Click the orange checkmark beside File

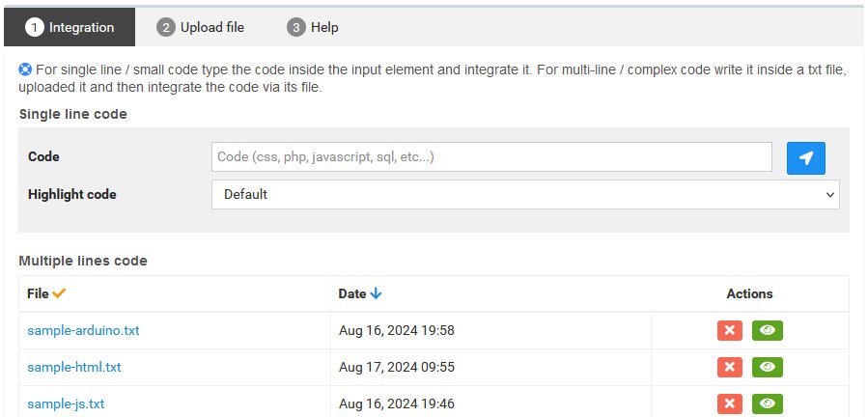59,293
